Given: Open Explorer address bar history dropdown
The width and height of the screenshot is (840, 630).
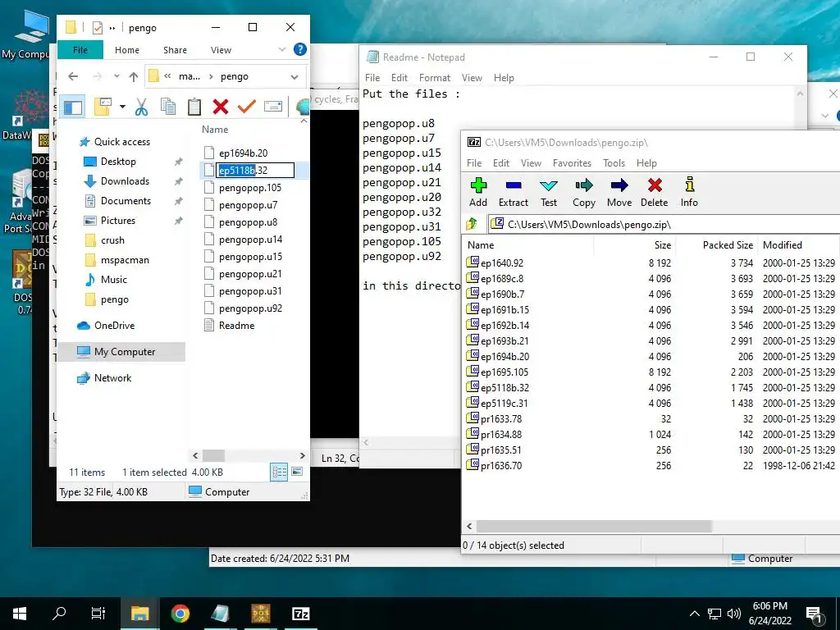Looking at the screenshot, I should (x=294, y=76).
